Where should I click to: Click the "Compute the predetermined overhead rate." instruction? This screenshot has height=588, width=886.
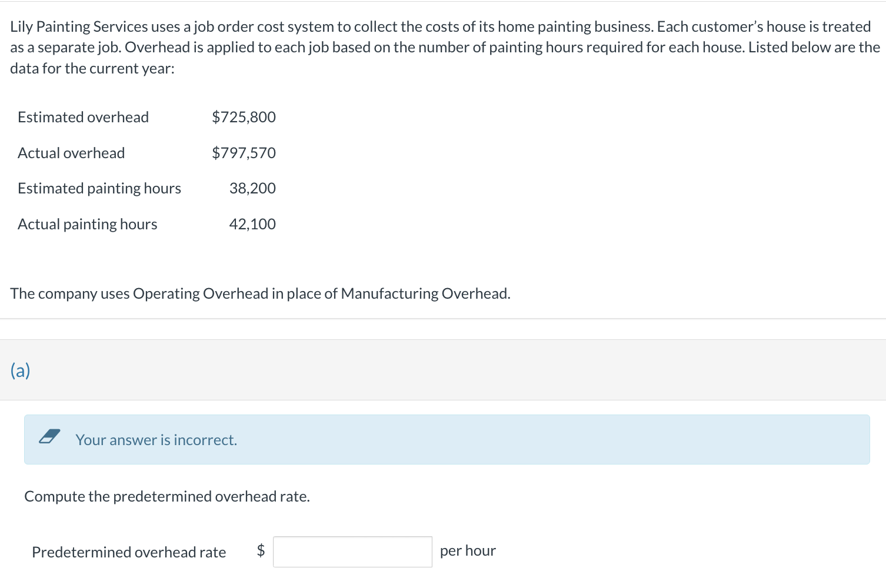[x=167, y=496]
